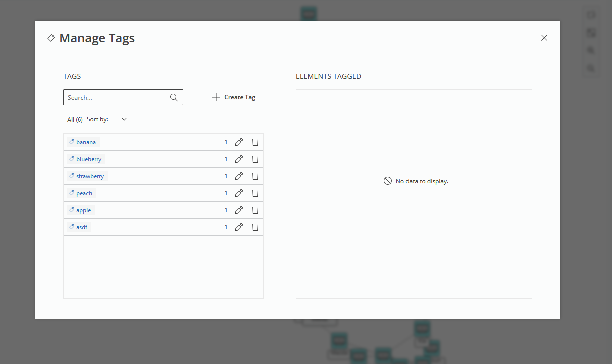Edit the asdf tag
This screenshot has width=612, height=364.
click(x=239, y=227)
